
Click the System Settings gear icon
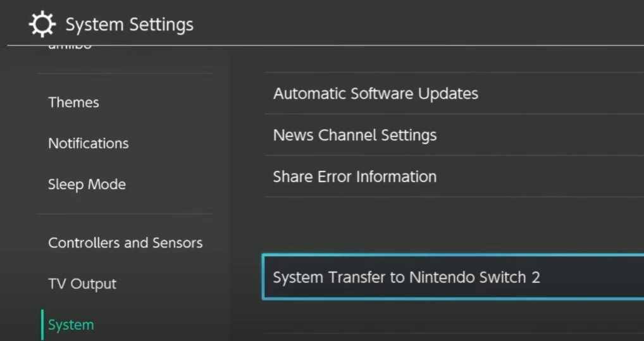(42, 25)
